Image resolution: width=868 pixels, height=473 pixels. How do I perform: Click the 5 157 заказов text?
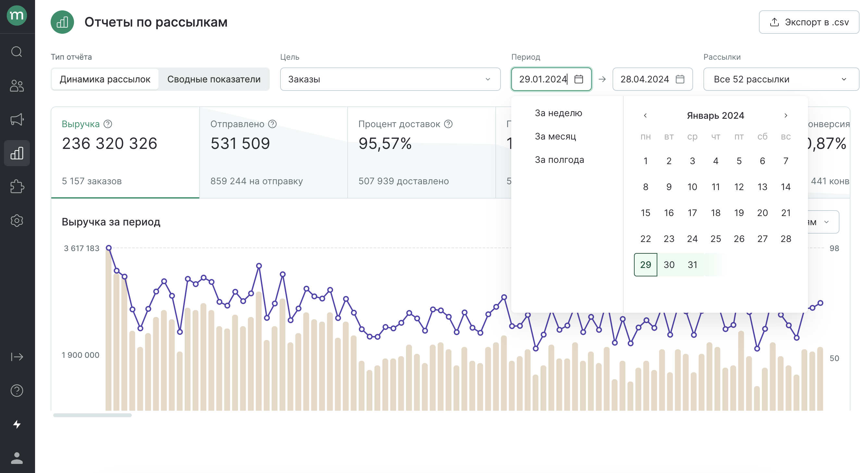(92, 181)
